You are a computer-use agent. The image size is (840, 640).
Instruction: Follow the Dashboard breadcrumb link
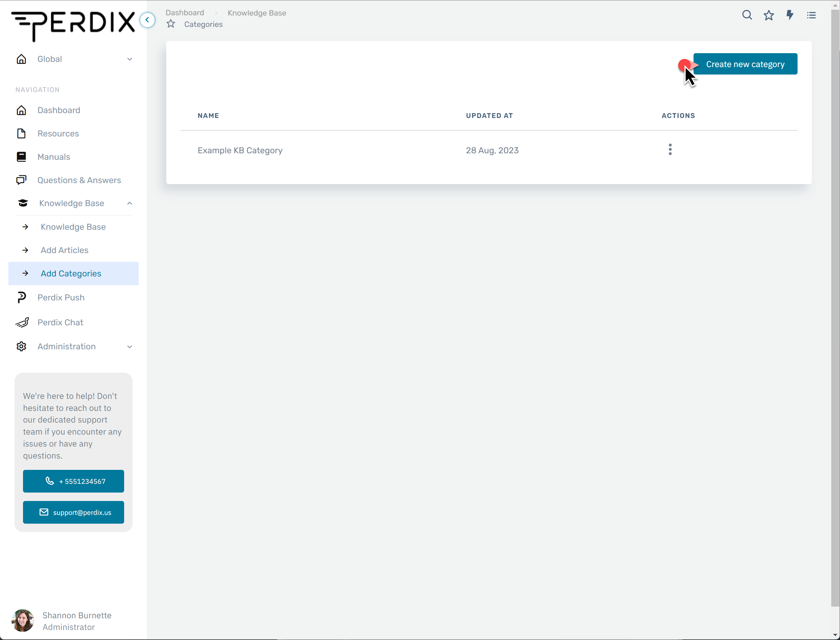(185, 13)
